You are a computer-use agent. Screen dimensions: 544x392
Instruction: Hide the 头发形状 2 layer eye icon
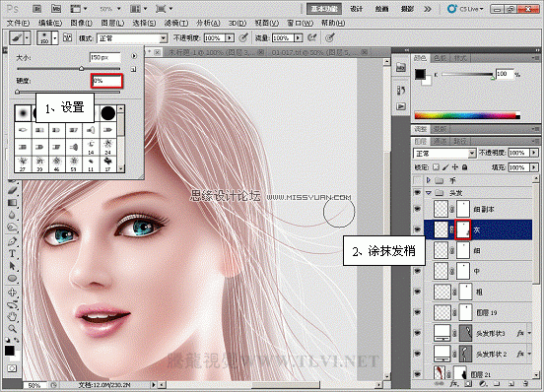tap(418, 354)
